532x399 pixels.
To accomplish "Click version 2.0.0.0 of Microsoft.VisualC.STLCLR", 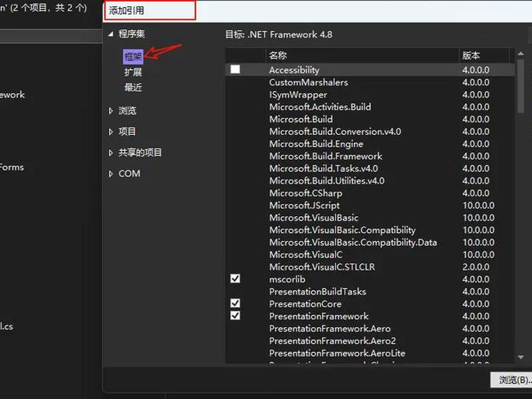I will coord(475,267).
